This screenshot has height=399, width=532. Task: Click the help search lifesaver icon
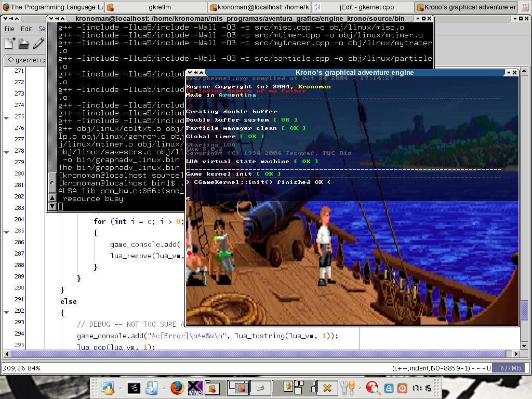click(x=373, y=388)
